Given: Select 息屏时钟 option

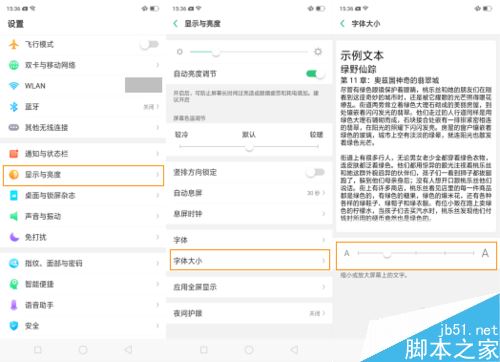Looking at the screenshot, I should pyautogui.click(x=249, y=214).
